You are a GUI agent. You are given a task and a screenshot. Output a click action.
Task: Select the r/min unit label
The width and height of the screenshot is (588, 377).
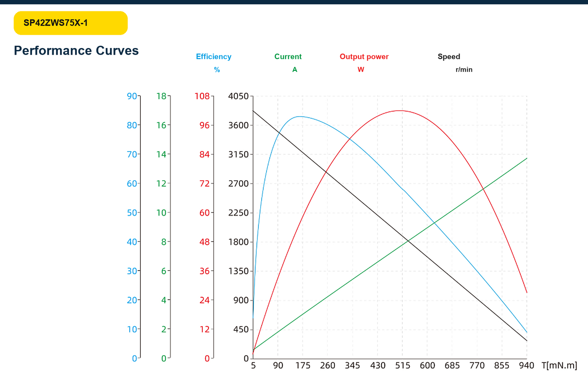pyautogui.click(x=464, y=70)
